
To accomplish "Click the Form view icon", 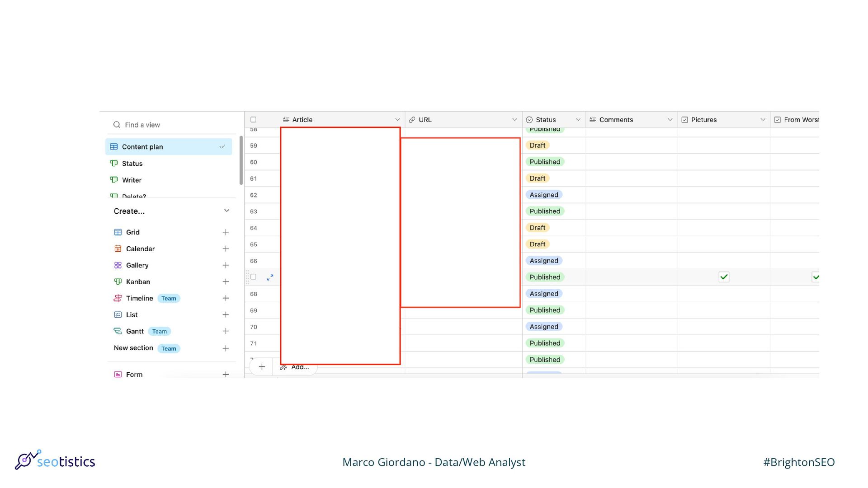I will coord(118,375).
